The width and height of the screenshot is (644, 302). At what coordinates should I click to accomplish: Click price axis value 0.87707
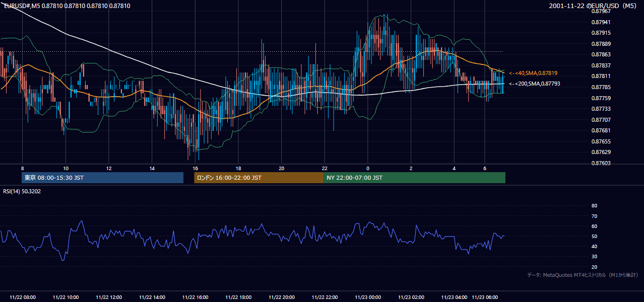[600, 120]
